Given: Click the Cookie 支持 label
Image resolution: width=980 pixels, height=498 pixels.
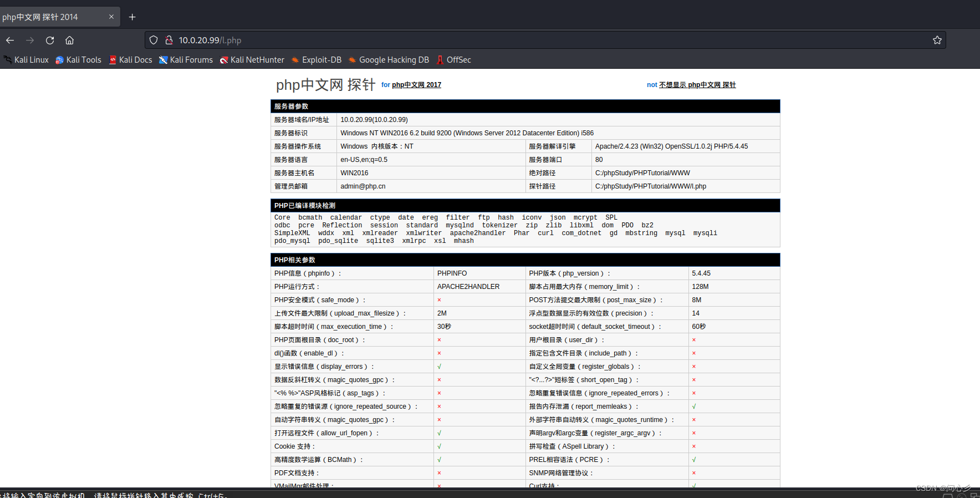Looking at the screenshot, I should [294, 446].
